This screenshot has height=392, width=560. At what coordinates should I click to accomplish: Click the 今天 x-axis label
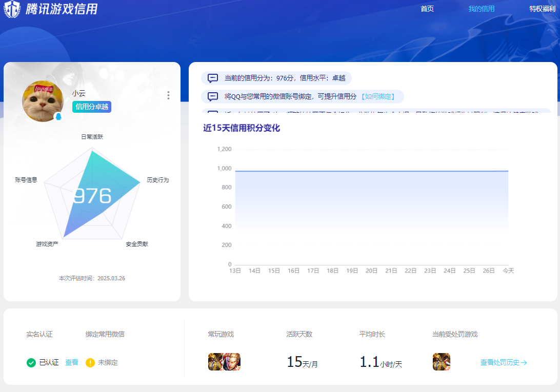tap(508, 271)
